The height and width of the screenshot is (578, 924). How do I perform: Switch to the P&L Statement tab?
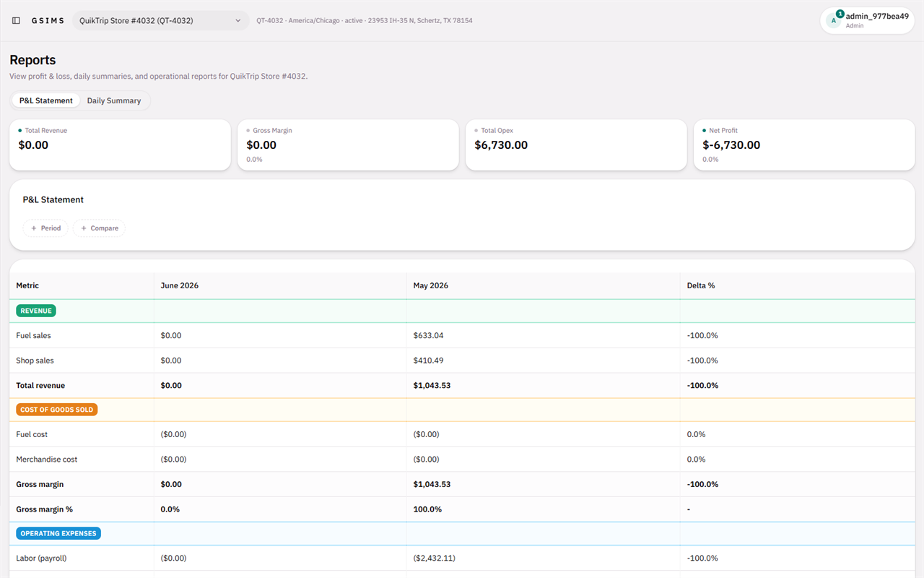coord(46,100)
